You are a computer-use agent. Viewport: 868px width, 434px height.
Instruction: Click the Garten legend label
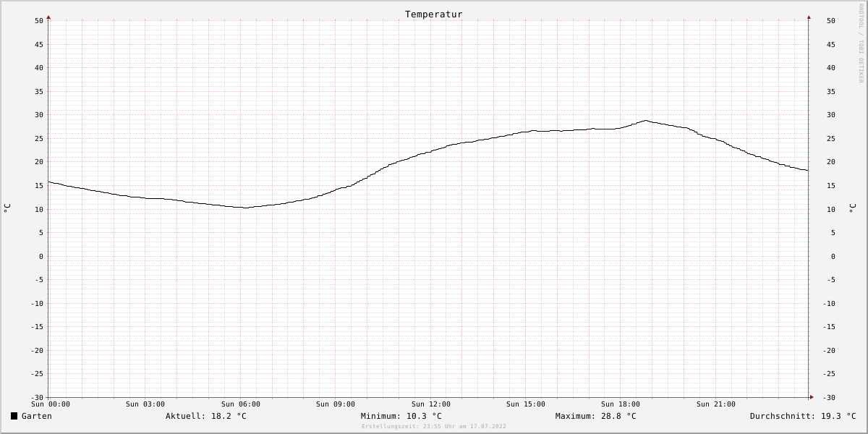coord(37,416)
